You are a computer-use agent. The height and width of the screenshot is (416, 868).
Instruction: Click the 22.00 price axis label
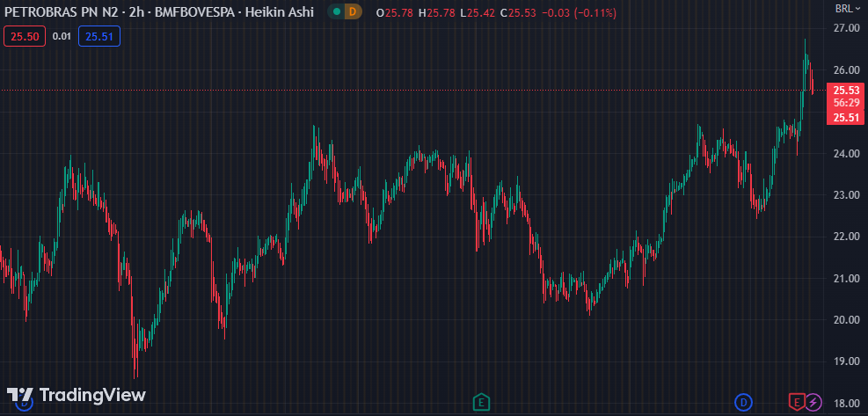(846, 237)
